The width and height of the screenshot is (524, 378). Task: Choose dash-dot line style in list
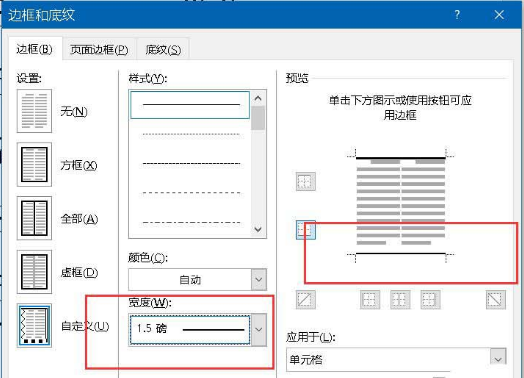[x=190, y=222]
